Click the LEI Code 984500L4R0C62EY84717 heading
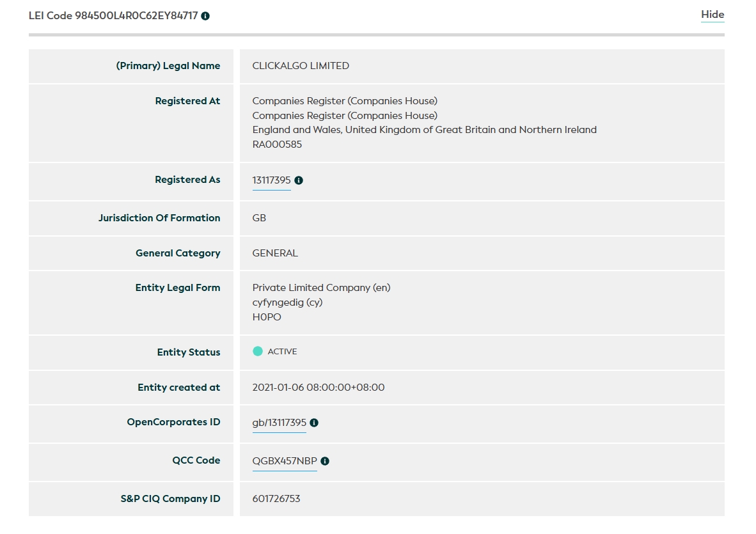Image resolution: width=756 pixels, height=534 pixels. tap(113, 16)
